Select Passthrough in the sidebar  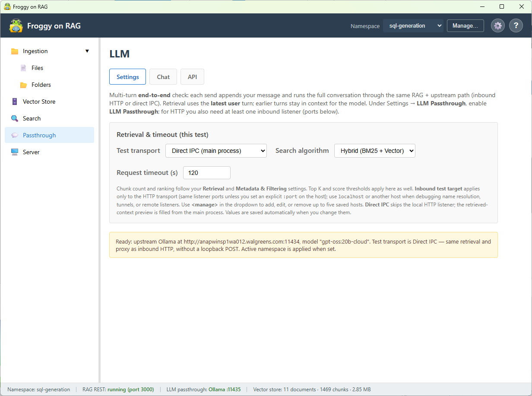[x=49, y=135]
